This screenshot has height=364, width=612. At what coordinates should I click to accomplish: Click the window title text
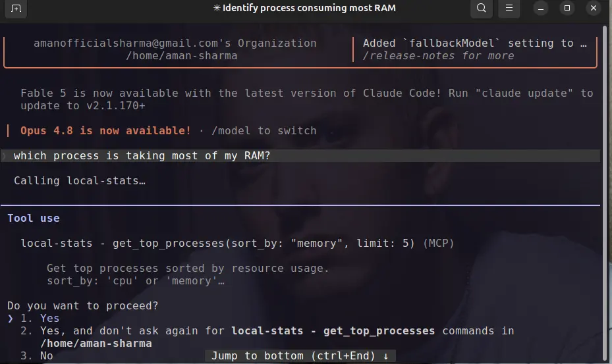point(304,8)
